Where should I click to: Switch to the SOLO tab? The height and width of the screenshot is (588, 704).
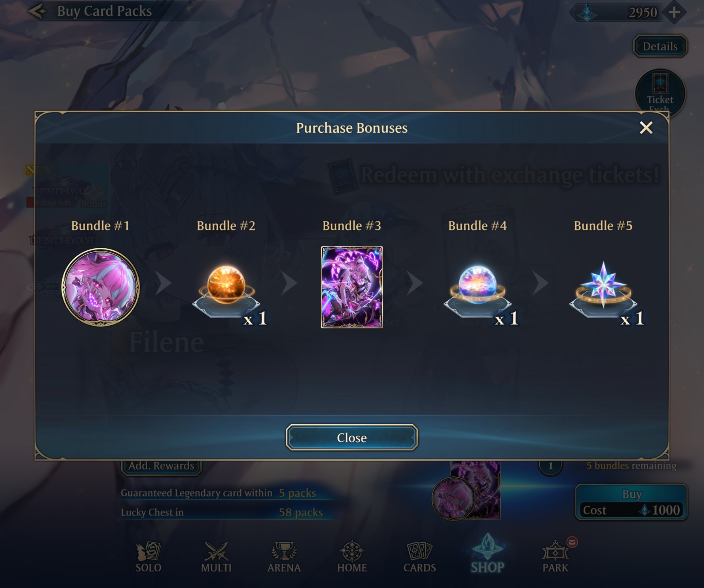(x=149, y=557)
